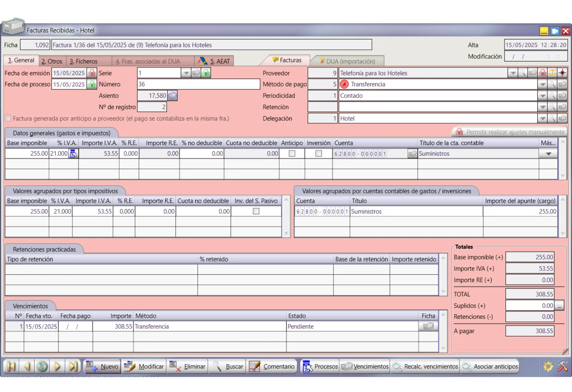Toggle the Inversión checkbox in expense row
The image size is (572, 392).
tap(318, 153)
